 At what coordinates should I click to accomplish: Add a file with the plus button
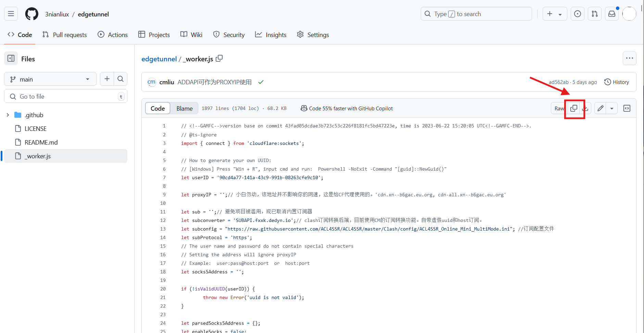(x=107, y=79)
